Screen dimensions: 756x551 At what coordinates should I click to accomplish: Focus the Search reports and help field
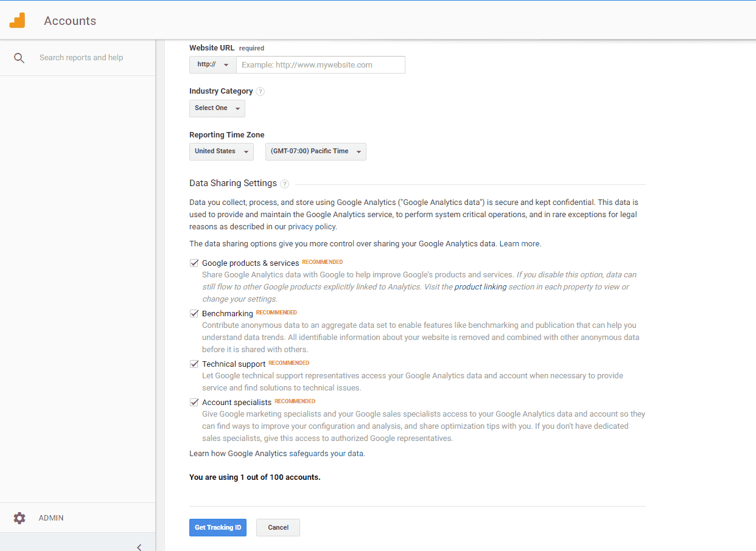(x=82, y=58)
